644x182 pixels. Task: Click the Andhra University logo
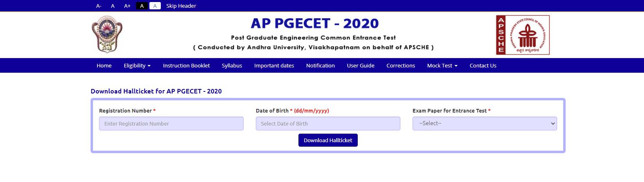[x=107, y=35]
